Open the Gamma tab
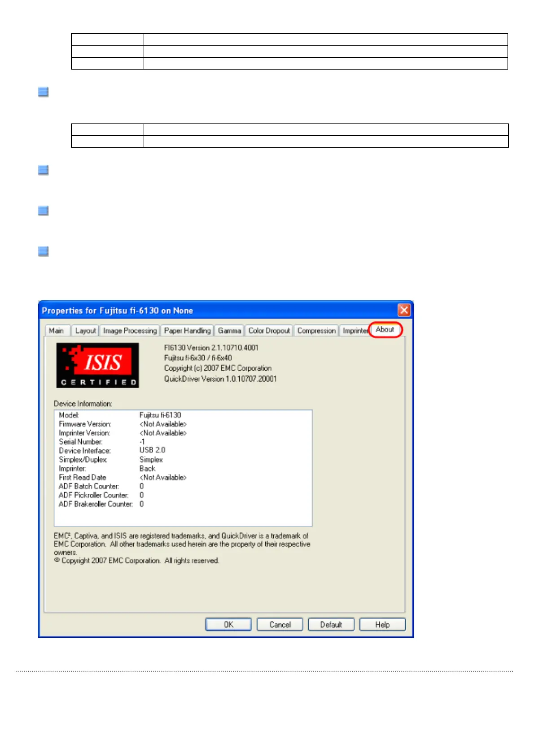The height and width of the screenshot is (756, 534). [x=229, y=331]
